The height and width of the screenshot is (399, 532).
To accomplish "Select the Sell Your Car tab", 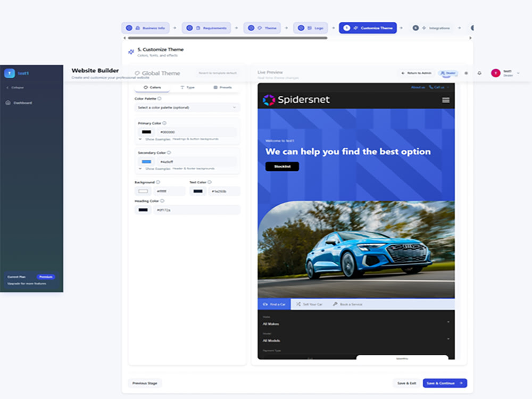I will coord(309,304).
